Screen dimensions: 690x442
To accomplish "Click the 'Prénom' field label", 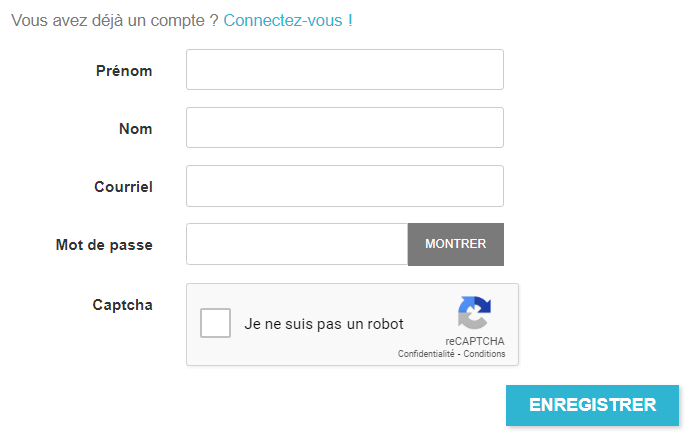I will 124,71.
